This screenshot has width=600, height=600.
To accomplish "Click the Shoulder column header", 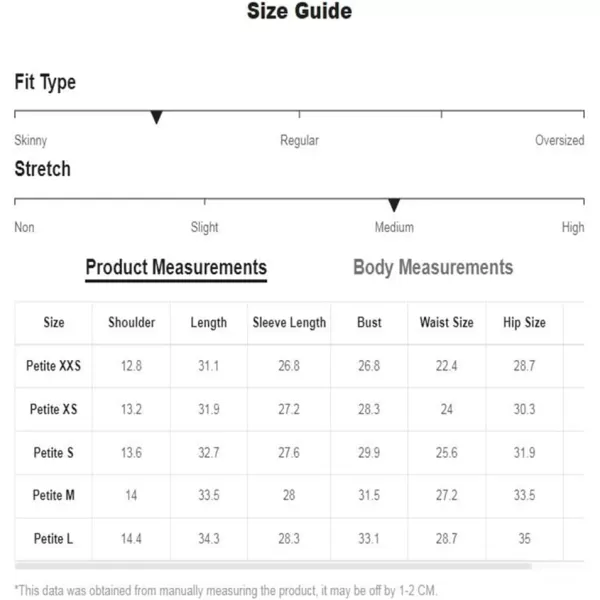I will 131,323.
